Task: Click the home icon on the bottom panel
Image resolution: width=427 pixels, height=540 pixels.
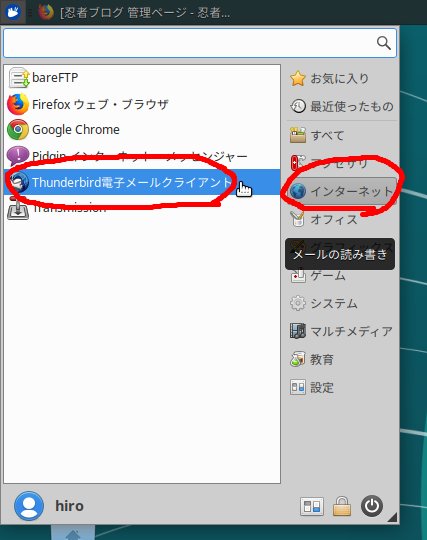Action: [x=73, y=533]
